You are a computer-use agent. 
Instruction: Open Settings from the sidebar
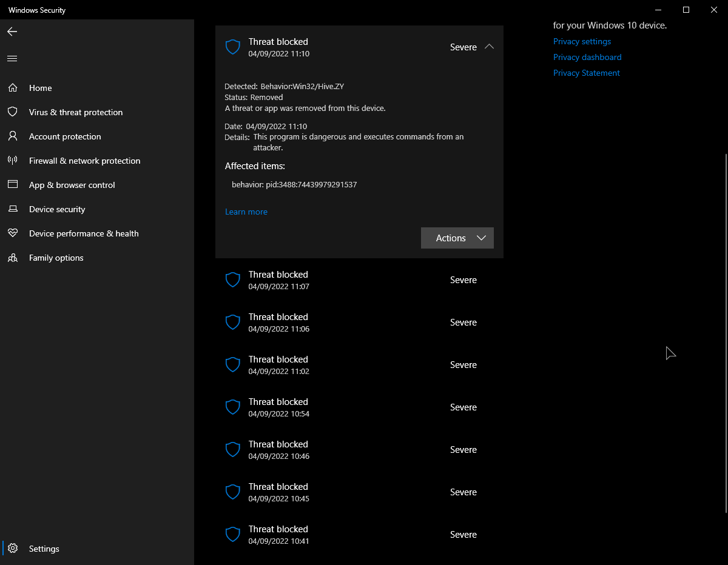[x=44, y=549]
